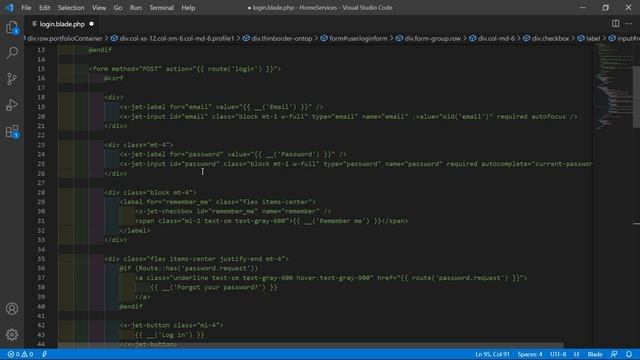Viewport: 640px width, 360px height.
Task: Open the Accounts menu icon
Action: tap(12, 309)
